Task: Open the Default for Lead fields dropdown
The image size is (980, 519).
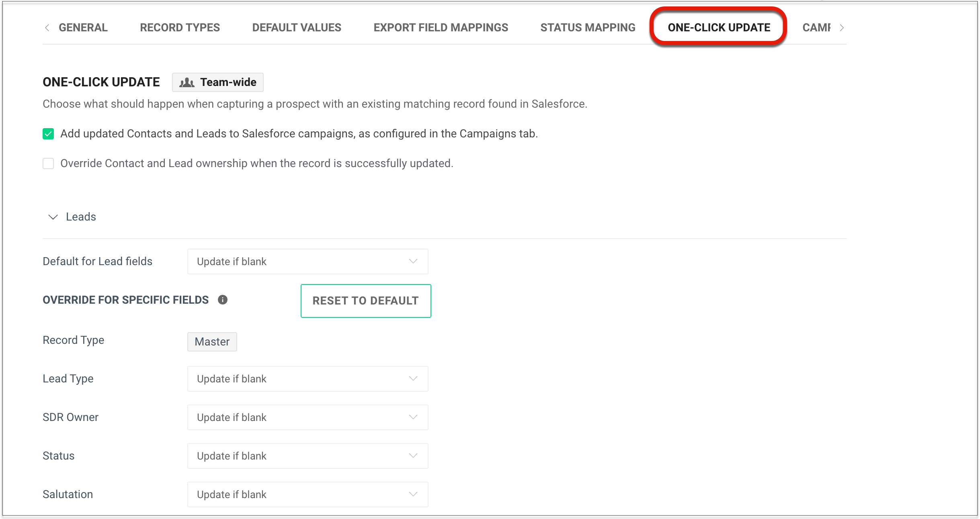Action: [x=308, y=262]
